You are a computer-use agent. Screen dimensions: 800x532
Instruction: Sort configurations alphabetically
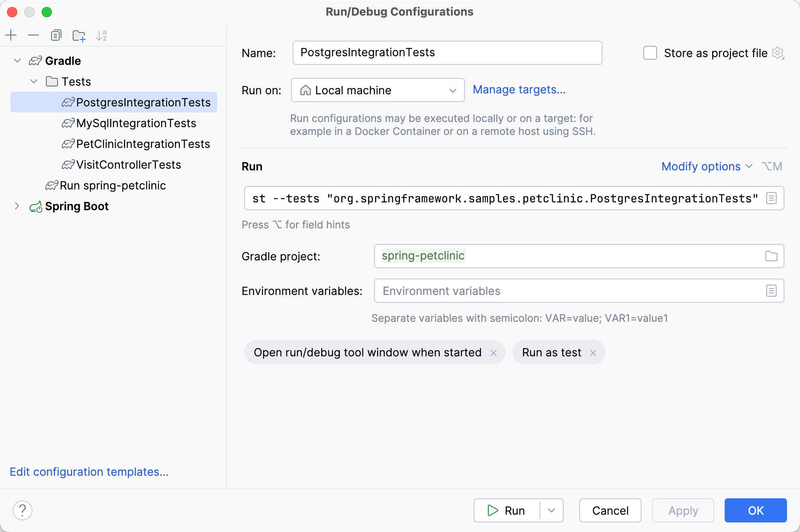tap(102, 35)
